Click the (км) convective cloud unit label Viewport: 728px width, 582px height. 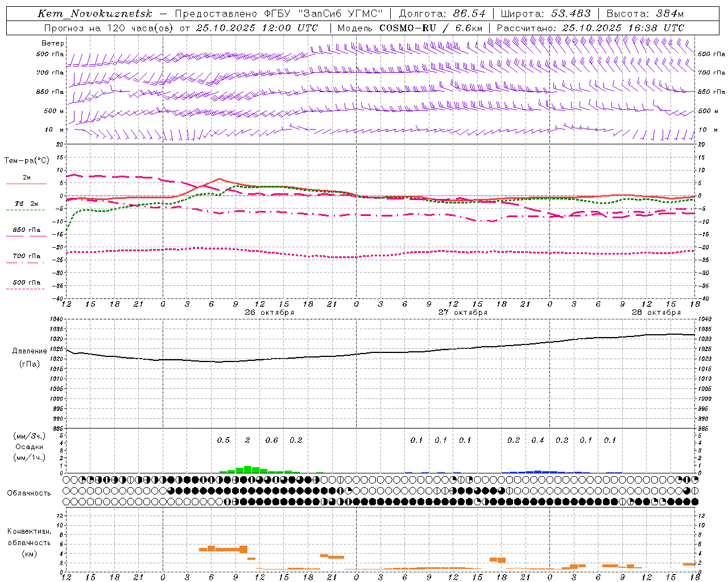pos(30,553)
